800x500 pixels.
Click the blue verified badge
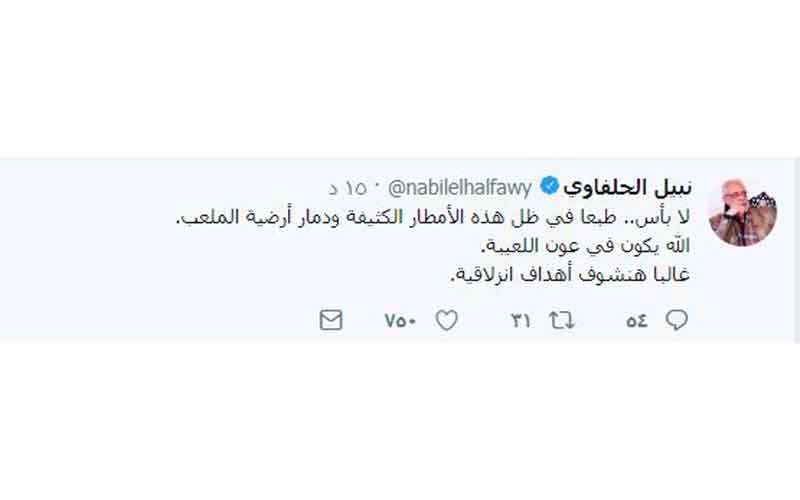[x=549, y=186]
